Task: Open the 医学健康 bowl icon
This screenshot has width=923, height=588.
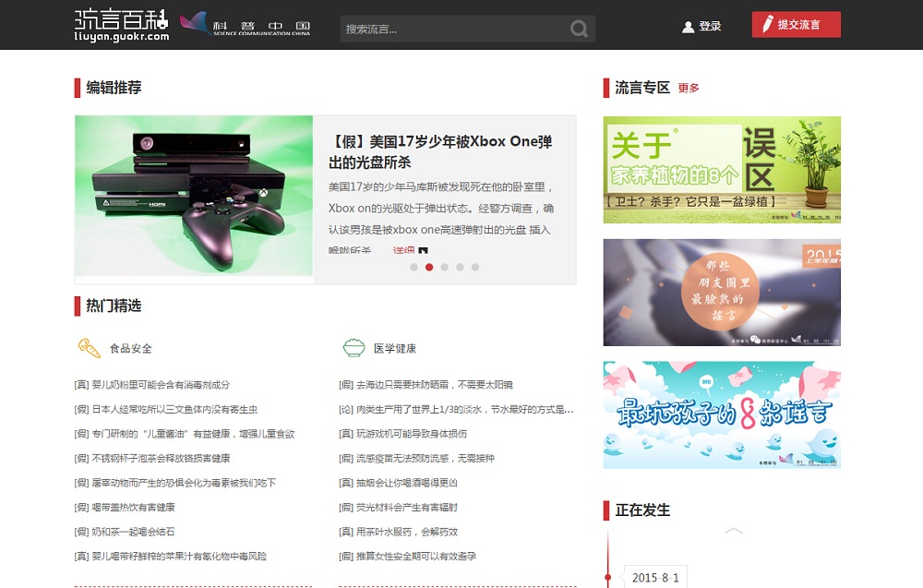Action: [x=354, y=348]
